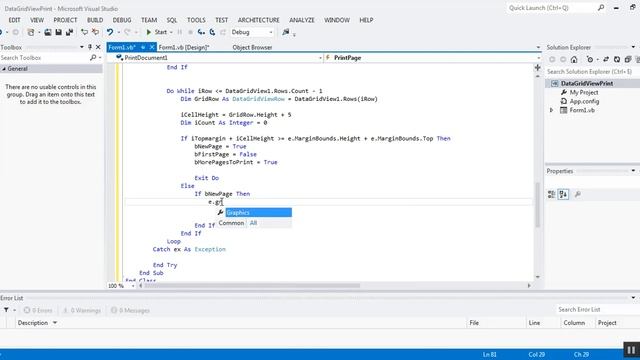Select the All tab in IntelliSense popup
Screen dimensions: 640x360
pyautogui.click(x=253, y=223)
